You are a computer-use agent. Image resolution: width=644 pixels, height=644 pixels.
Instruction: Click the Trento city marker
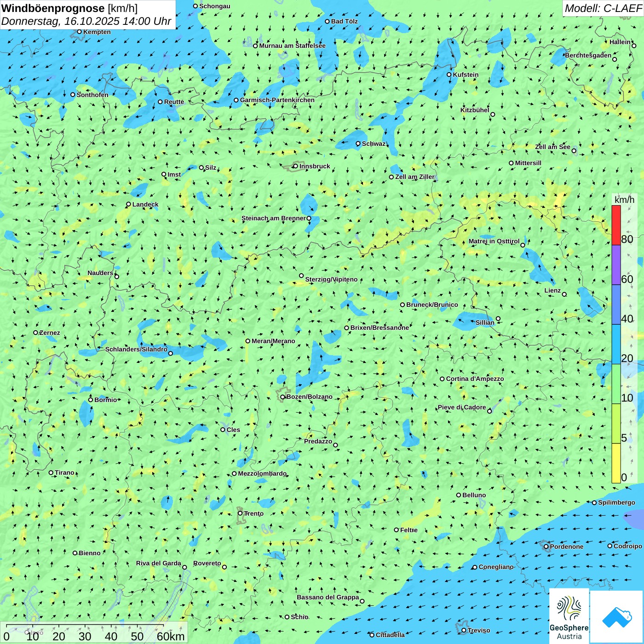240,513
